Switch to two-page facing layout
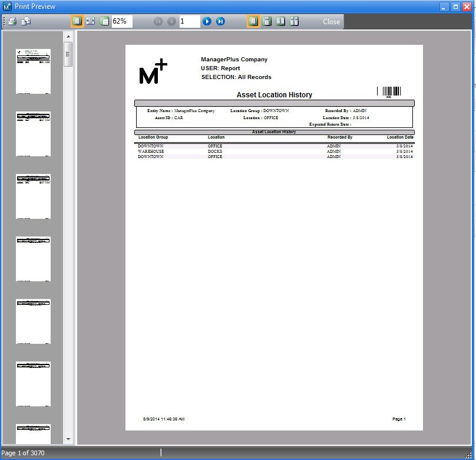The image size is (476, 460). [280, 21]
